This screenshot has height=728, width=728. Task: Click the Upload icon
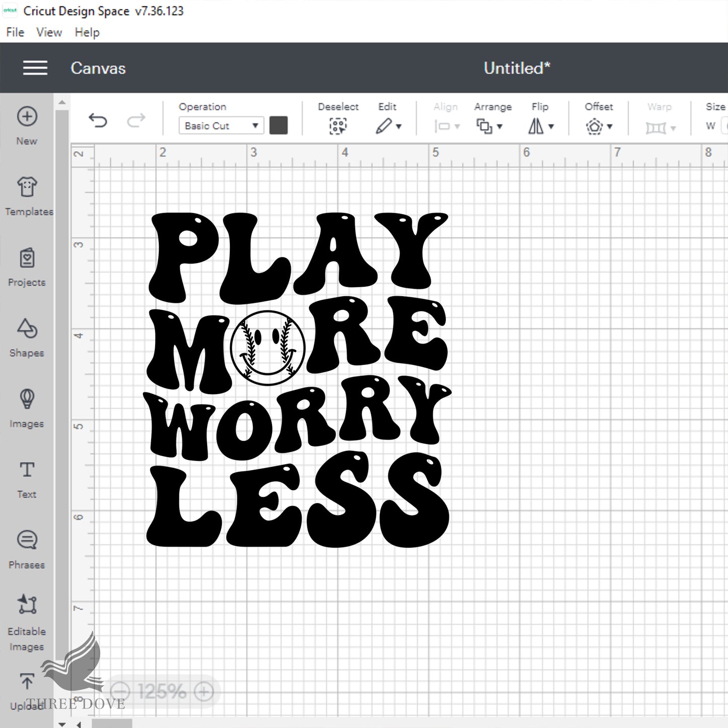(27, 681)
